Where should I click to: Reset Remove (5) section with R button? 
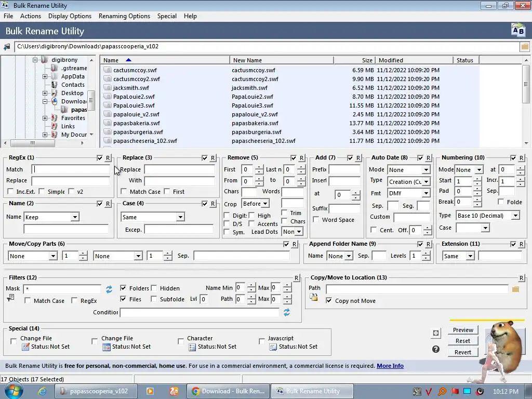(302, 158)
